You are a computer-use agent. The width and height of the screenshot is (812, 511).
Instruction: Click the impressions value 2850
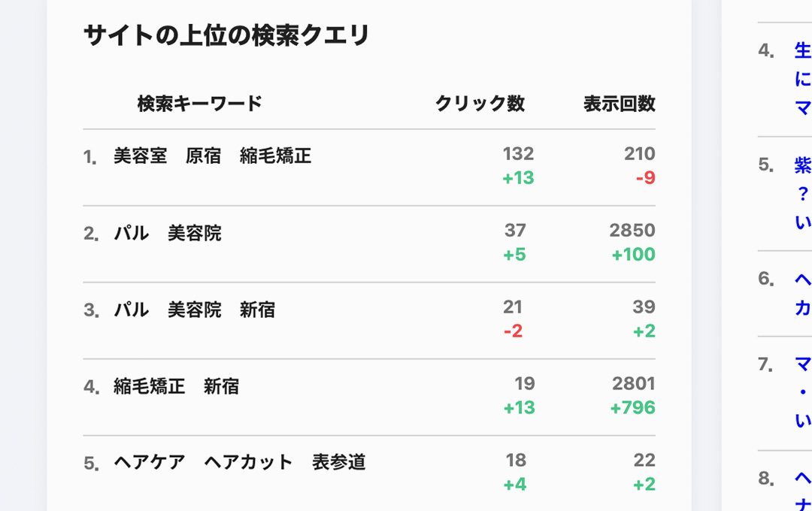pyautogui.click(x=632, y=230)
